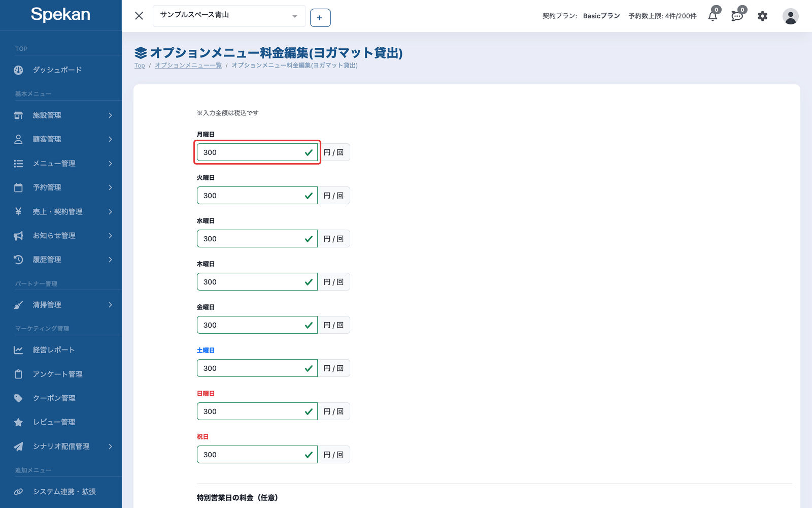Expand the 履歴管理 menu

61,260
